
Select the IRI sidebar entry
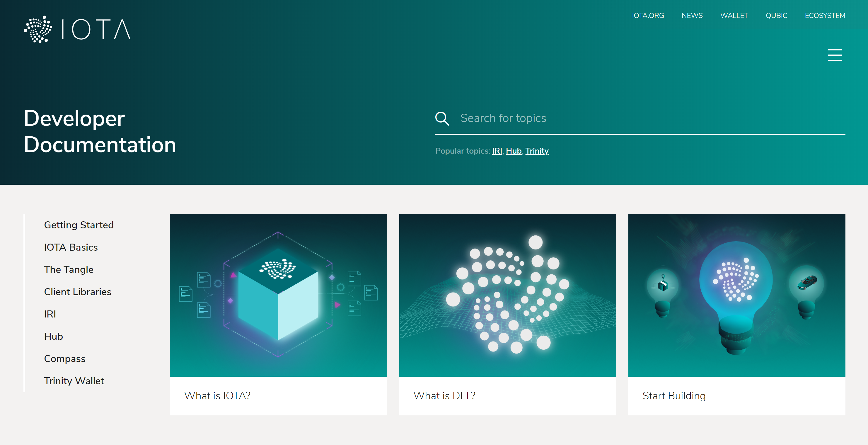pyautogui.click(x=50, y=314)
